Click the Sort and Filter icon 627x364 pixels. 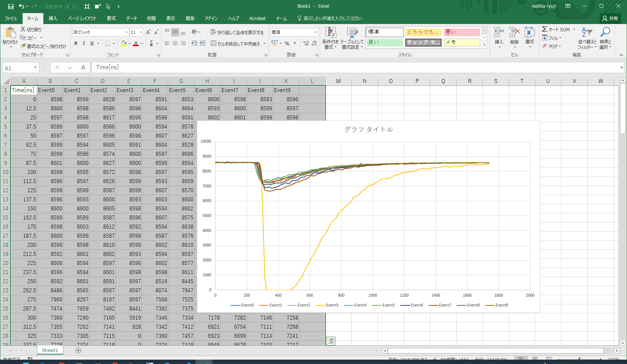click(x=587, y=33)
